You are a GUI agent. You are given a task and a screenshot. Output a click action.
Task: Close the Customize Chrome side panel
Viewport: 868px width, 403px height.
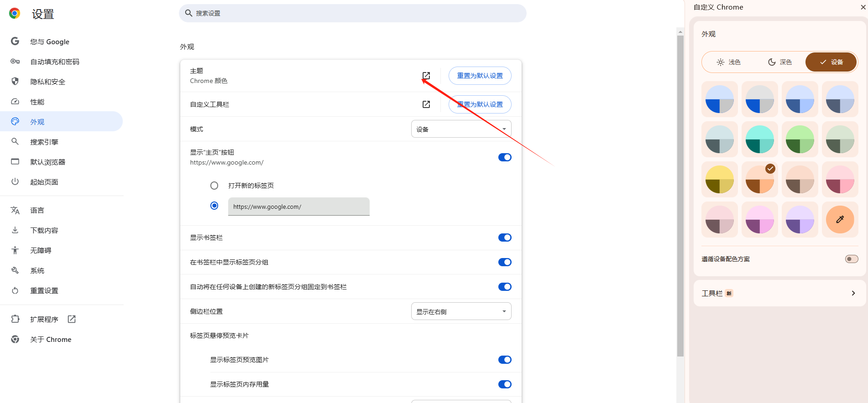863,7
